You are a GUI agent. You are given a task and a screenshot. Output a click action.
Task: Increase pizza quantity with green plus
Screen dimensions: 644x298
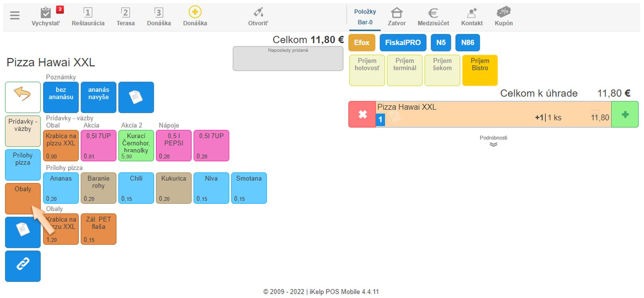click(x=625, y=114)
